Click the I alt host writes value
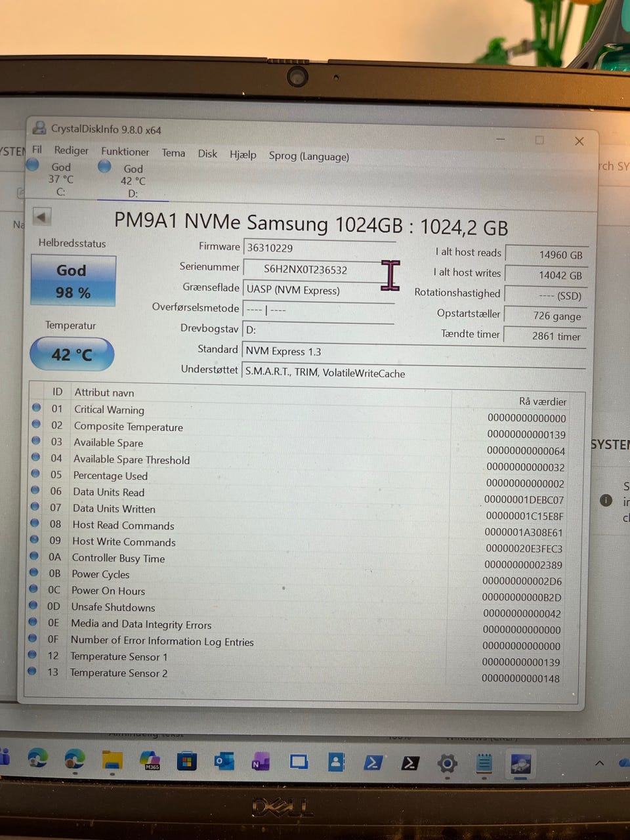Image resolution: width=630 pixels, height=840 pixels. coord(547,275)
